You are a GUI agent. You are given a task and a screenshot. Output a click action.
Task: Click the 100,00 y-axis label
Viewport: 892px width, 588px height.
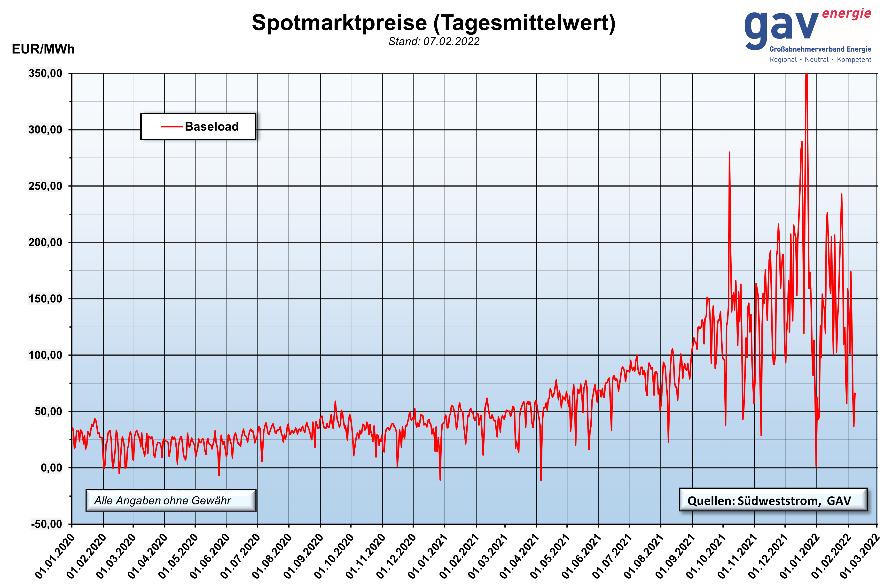click(45, 355)
